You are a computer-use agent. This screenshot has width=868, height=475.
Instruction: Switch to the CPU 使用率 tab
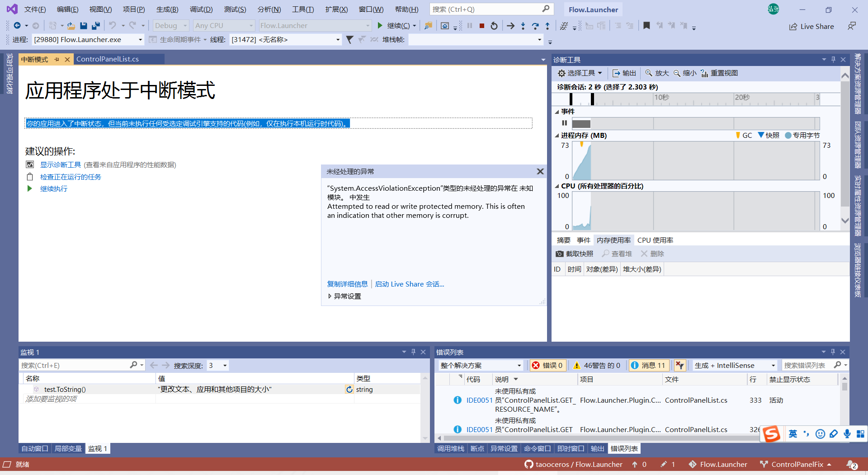(655, 240)
